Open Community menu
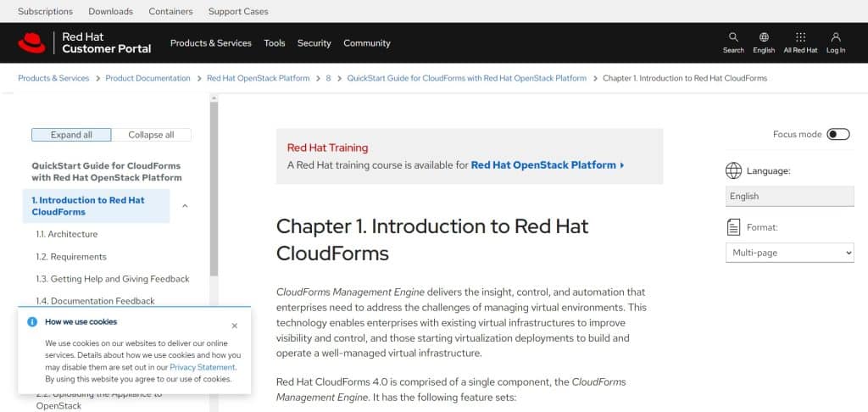Image resolution: width=868 pixels, height=412 pixels. (x=366, y=43)
